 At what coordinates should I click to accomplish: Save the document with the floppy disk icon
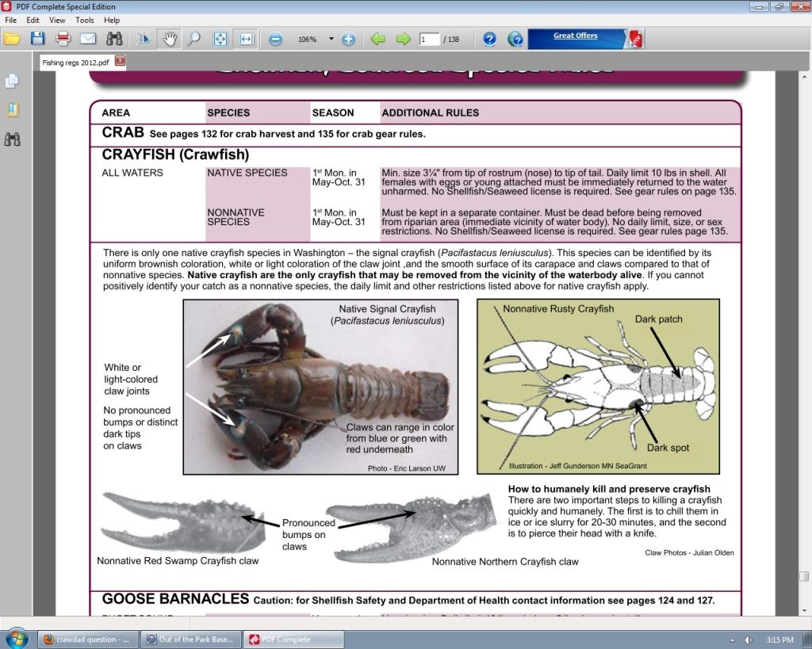click(37, 39)
